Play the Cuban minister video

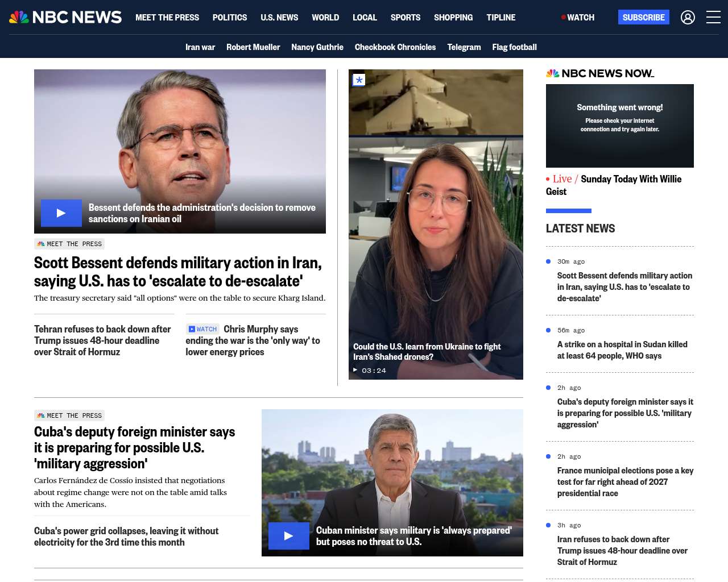tap(289, 535)
